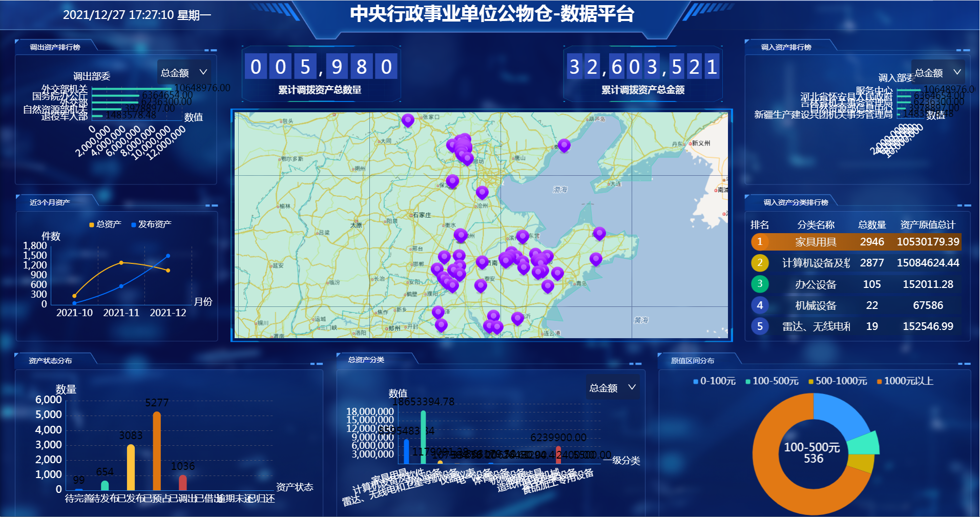
Task: Select the map pin at 秦皇岛 coast
Action: pyautogui.click(x=564, y=145)
